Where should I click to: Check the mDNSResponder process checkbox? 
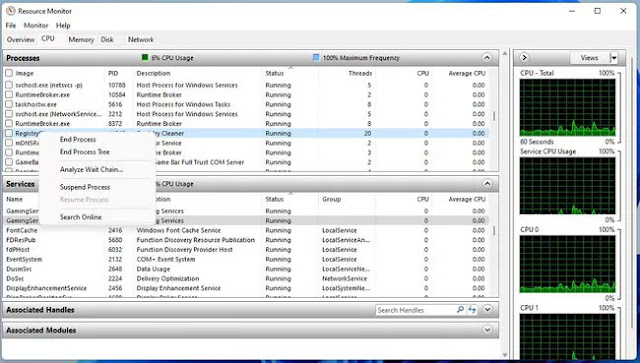pos(9,143)
